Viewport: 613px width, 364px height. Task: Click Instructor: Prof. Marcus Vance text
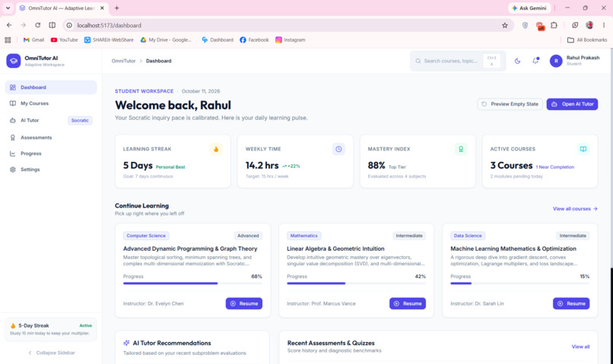click(322, 303)
